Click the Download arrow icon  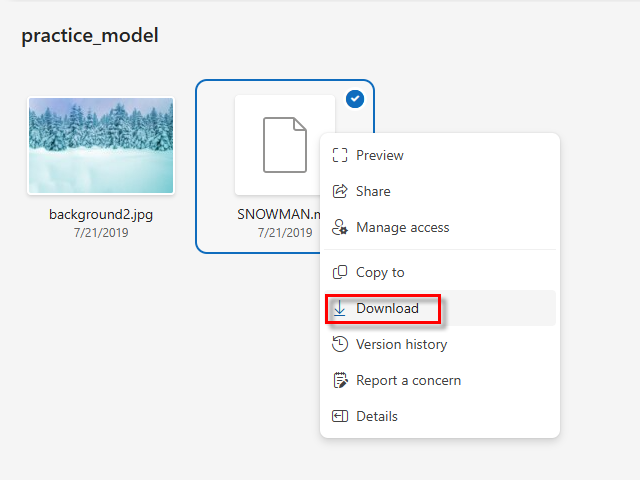click(x=340, y=308)
